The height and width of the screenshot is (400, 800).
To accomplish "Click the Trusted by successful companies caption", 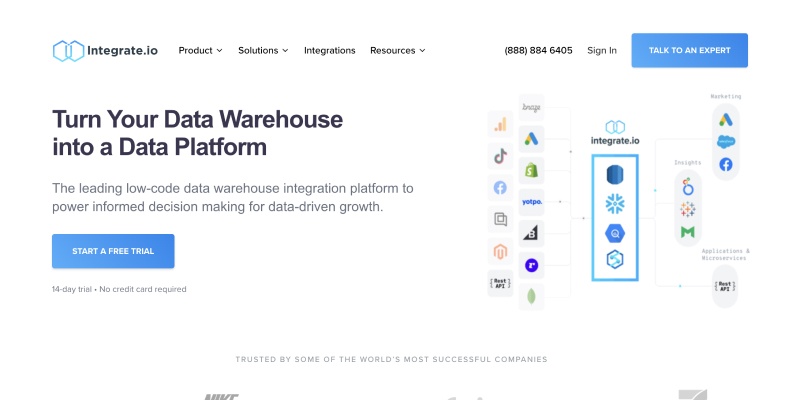I will (391, 359).
